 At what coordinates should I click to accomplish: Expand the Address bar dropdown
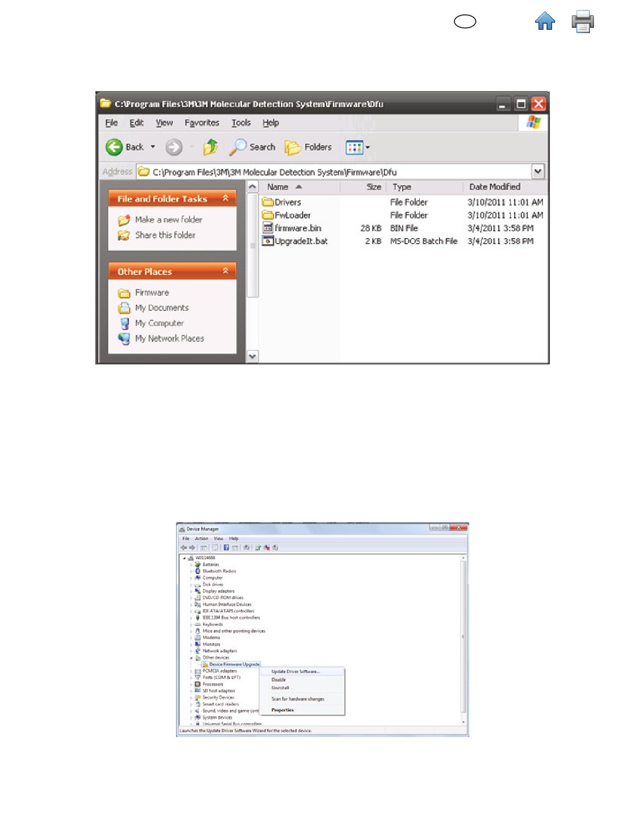pos(538,171)
